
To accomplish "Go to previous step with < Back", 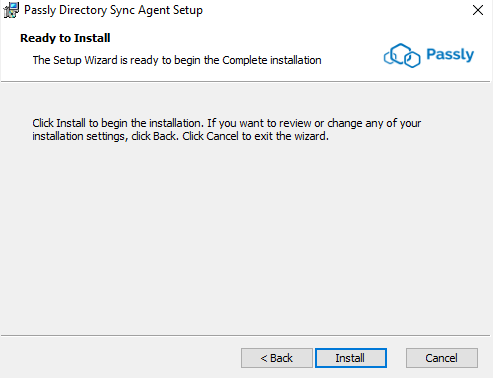I will click(277, 358).
